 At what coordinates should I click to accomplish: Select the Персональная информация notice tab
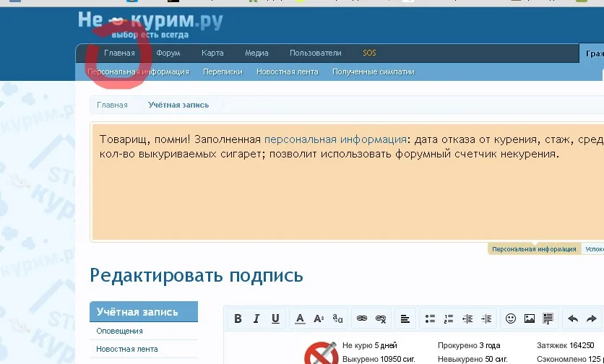pyautogui.click(x=534, y=249)
